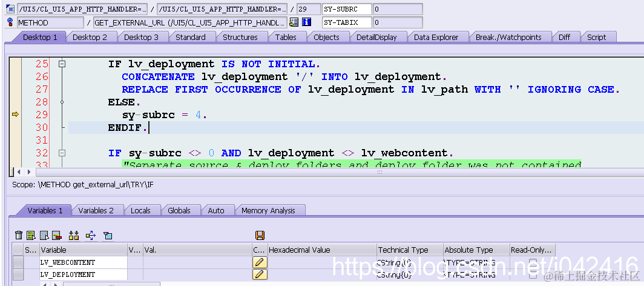Select the Memory Analysis tab
644x286 pixels.
pyautogui.click(x=268, y=210)
